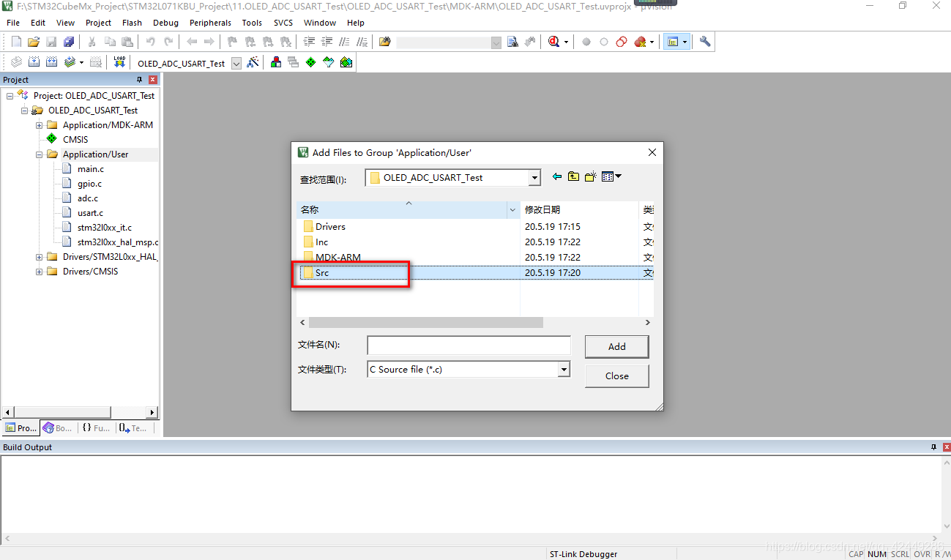The height and width of the screenshot is (560, 951).
Task: Click the Batch Build icon
Action: click(70, 63)
